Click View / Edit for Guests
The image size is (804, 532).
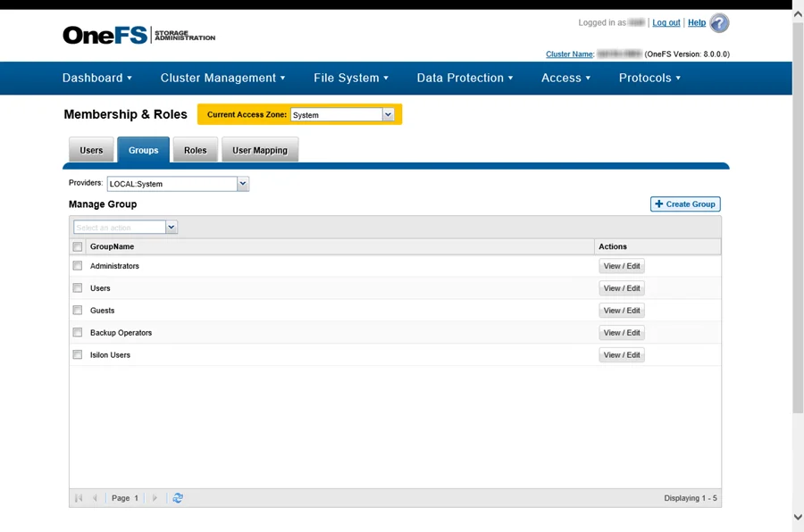click(x=622, y=311)
